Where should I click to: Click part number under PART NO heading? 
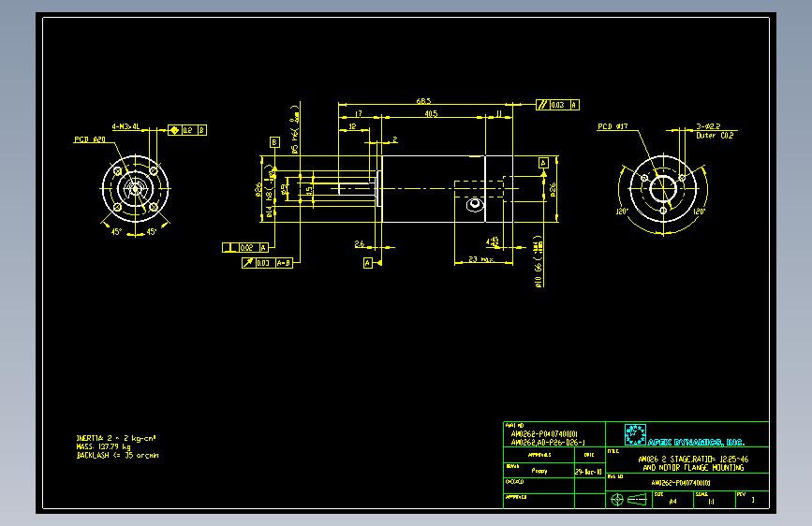[x=544, y=434]
